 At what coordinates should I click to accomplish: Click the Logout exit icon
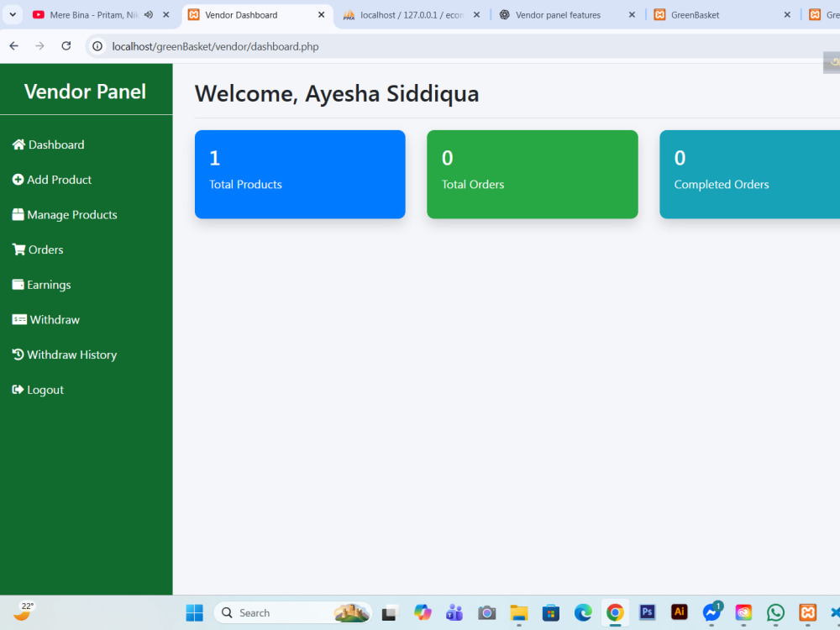coord(18,390)
